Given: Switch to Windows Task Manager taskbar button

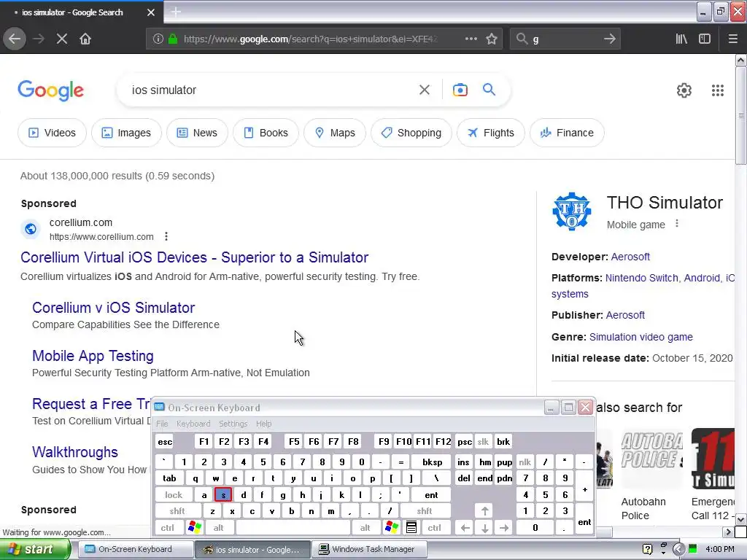Looking at the screenshot, I should click(x=368, y=549).
